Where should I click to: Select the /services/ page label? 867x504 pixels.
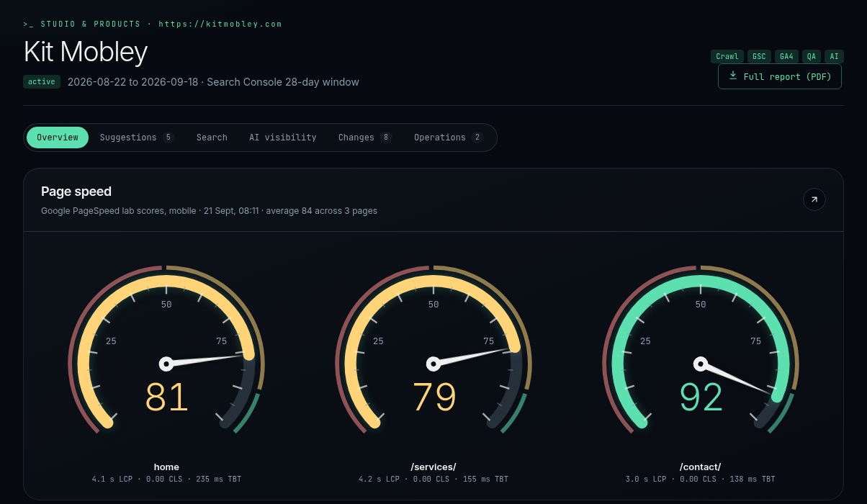point(433,467)
